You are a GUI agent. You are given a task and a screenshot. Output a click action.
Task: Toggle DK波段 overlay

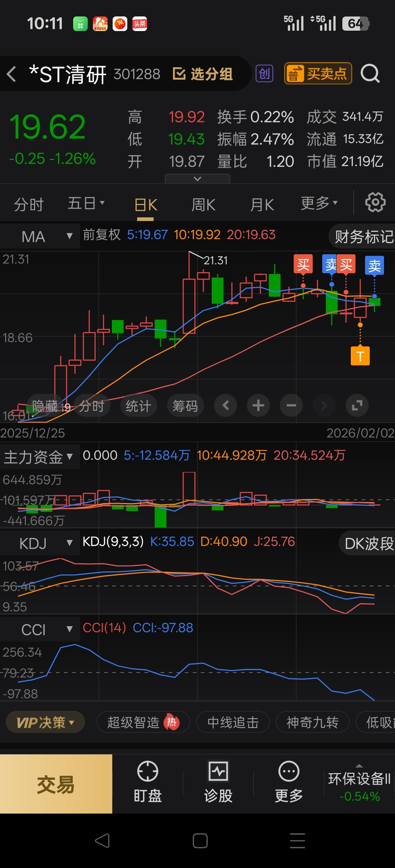[367, 543]
